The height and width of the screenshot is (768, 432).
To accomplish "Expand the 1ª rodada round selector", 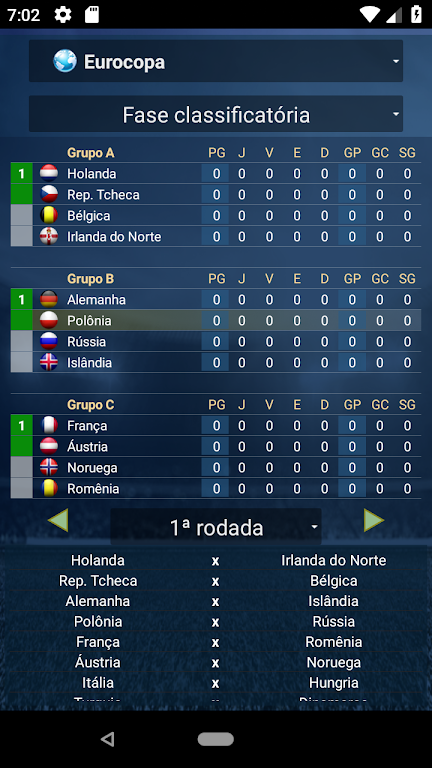I will pos(216,527).
